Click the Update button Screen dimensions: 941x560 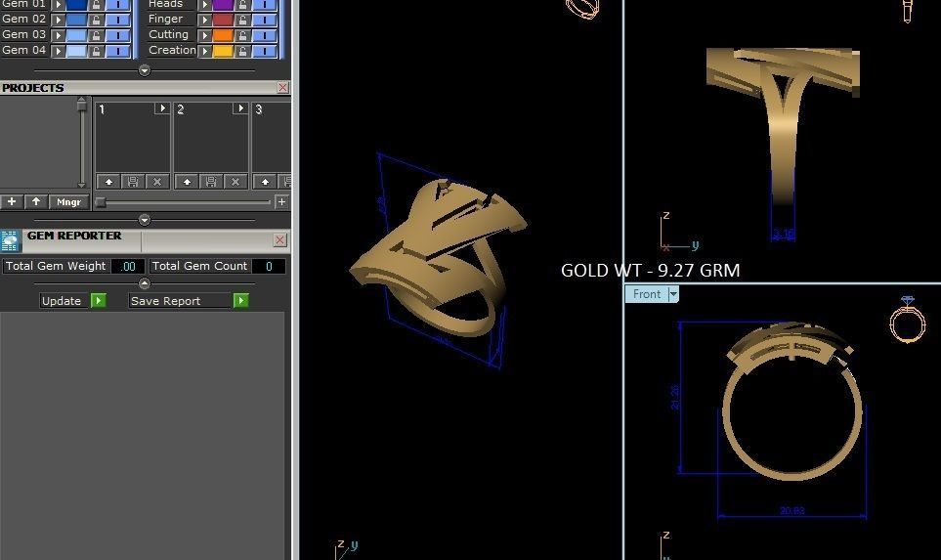[x=62, y=301]
